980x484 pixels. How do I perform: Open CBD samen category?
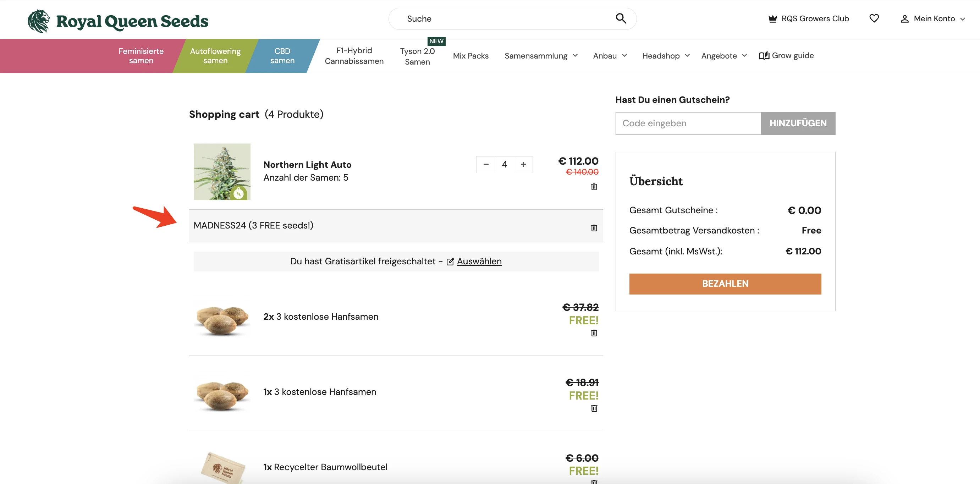282,56
